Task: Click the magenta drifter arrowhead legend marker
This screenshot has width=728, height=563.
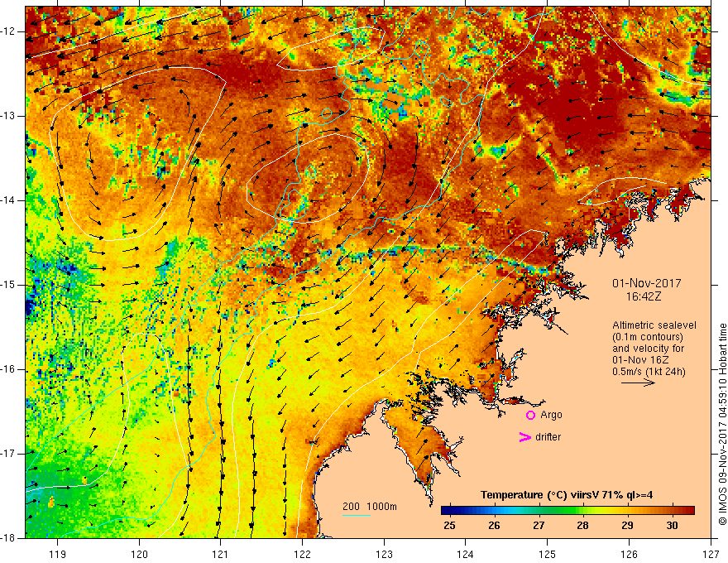Action: pyautogui.click(x=524, y=437)
